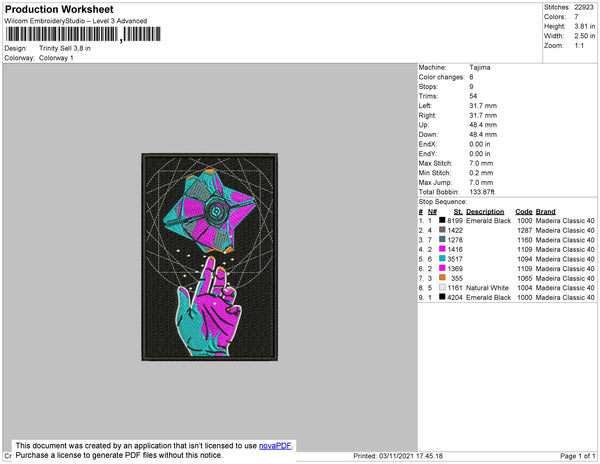Select the 'Page 1 of 1' footer text

(578, 456)
